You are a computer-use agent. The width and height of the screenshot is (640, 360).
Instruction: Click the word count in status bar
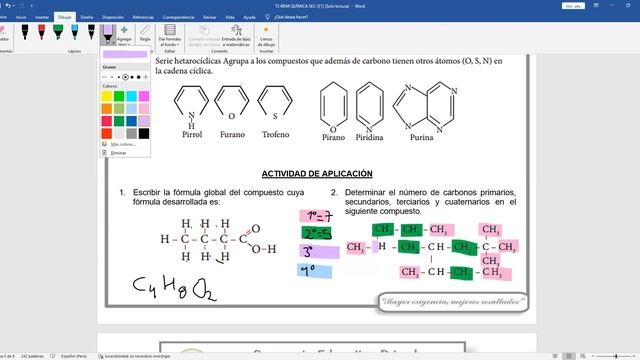pyautogui.click(x=32, y=356)
